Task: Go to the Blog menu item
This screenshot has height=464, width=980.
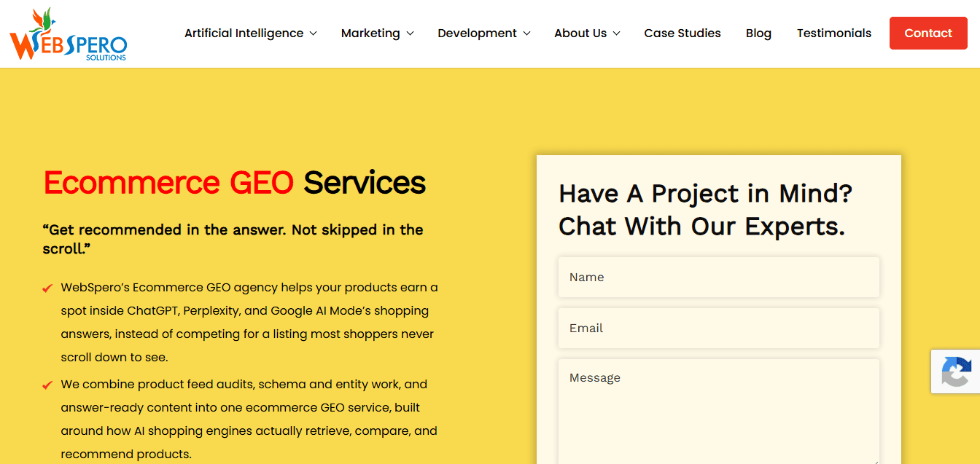Action: tap(758, 34)
